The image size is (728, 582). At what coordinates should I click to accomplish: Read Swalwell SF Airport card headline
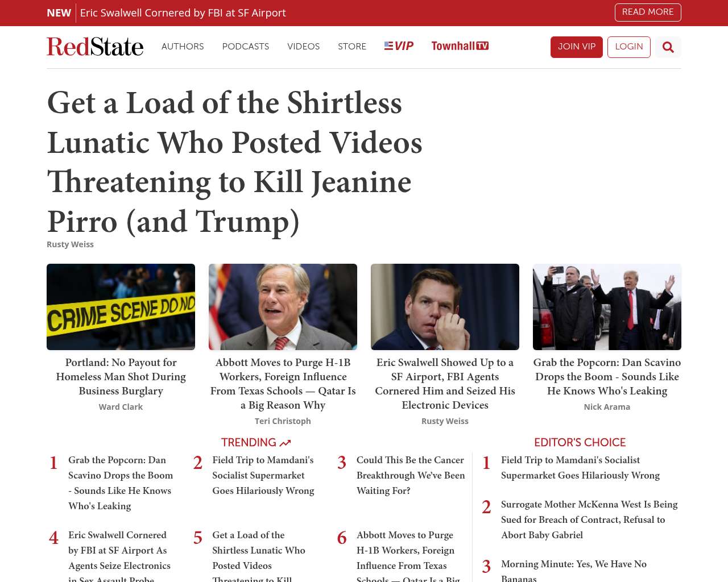[x=445, y=384]
